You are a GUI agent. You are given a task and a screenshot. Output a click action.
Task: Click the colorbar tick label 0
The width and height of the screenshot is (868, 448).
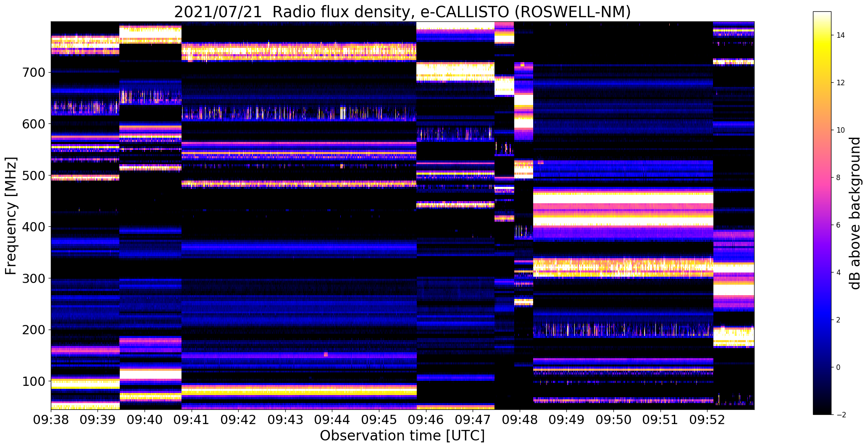point(838,367)
